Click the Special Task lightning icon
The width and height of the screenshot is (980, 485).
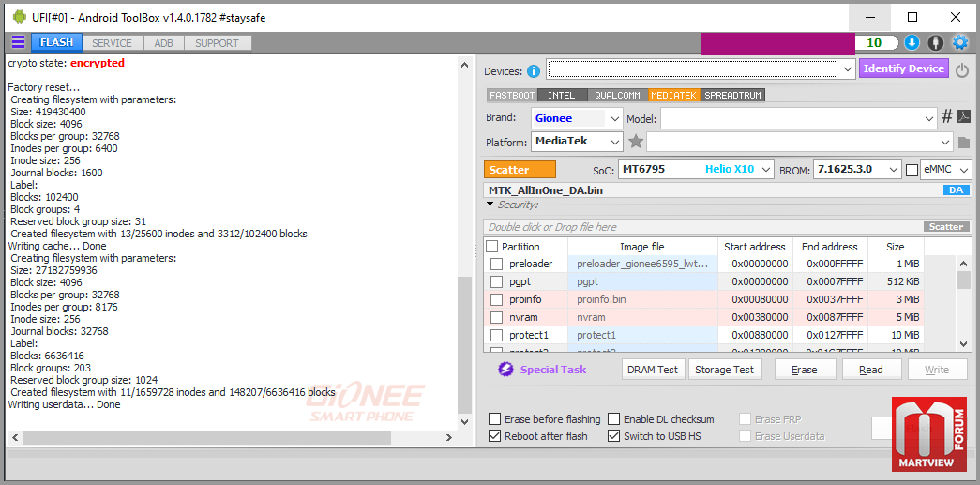coord(505,370)
